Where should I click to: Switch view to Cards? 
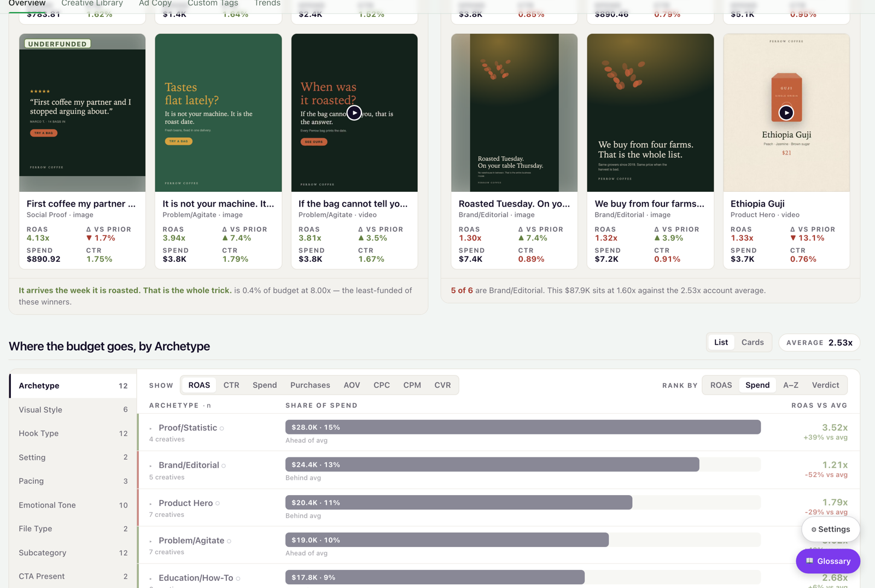pos(752,342)
